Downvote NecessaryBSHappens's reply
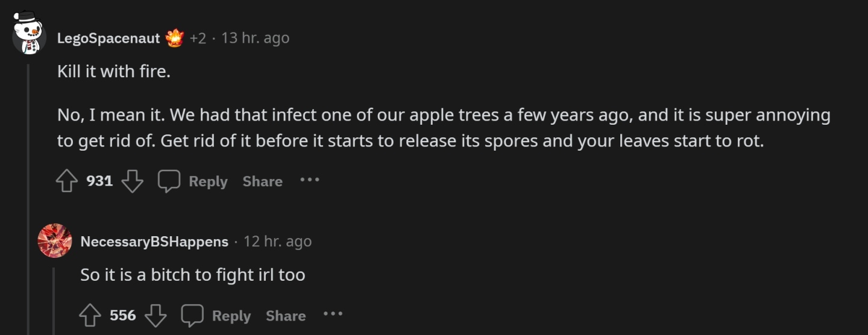868x335 pixels. point(156,316)
